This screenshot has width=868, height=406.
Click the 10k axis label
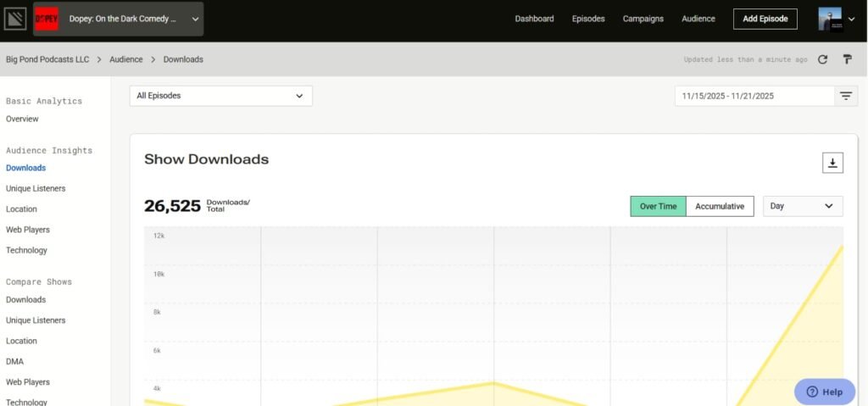pos(159,274)
